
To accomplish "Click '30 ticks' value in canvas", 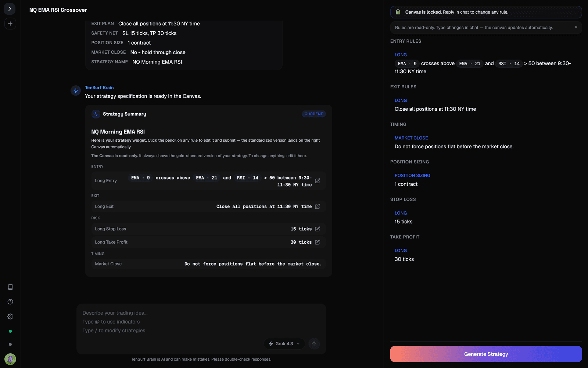I will (404, 259).
